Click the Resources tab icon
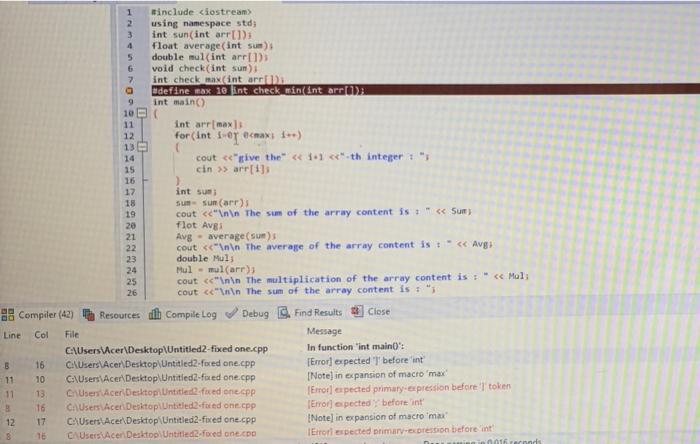This screenshot has height=444, width=700. pos(89,315)
